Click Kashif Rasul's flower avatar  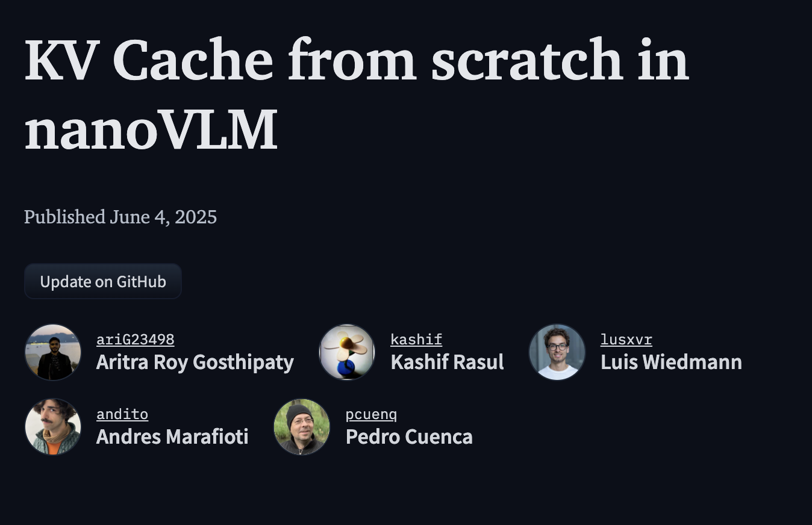pyautogui.click(x=347, y=352)
